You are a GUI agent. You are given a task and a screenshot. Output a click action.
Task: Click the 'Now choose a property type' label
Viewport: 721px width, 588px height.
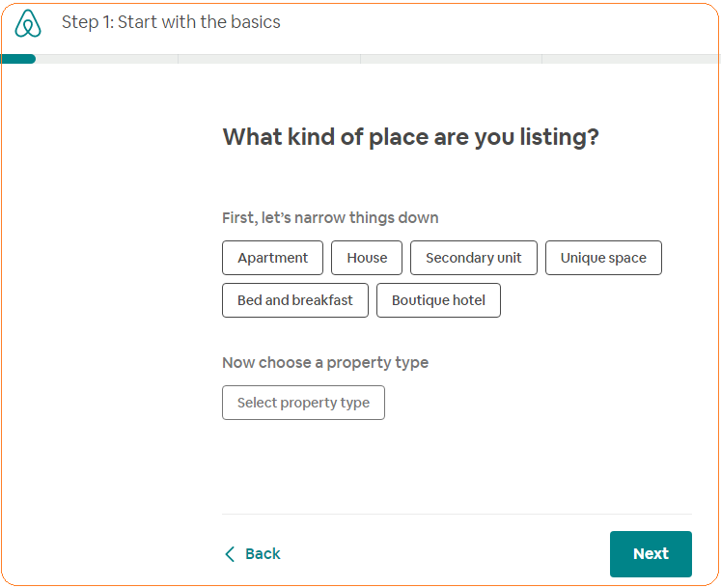(x=325, y=363)
